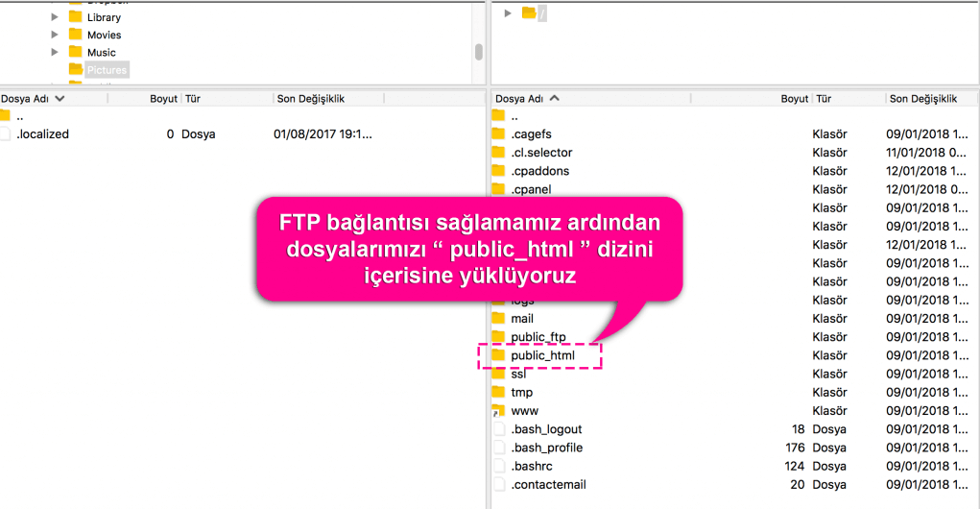Click the www symlink folder icon
980x509 pixels.
click(x=498, y=411)
